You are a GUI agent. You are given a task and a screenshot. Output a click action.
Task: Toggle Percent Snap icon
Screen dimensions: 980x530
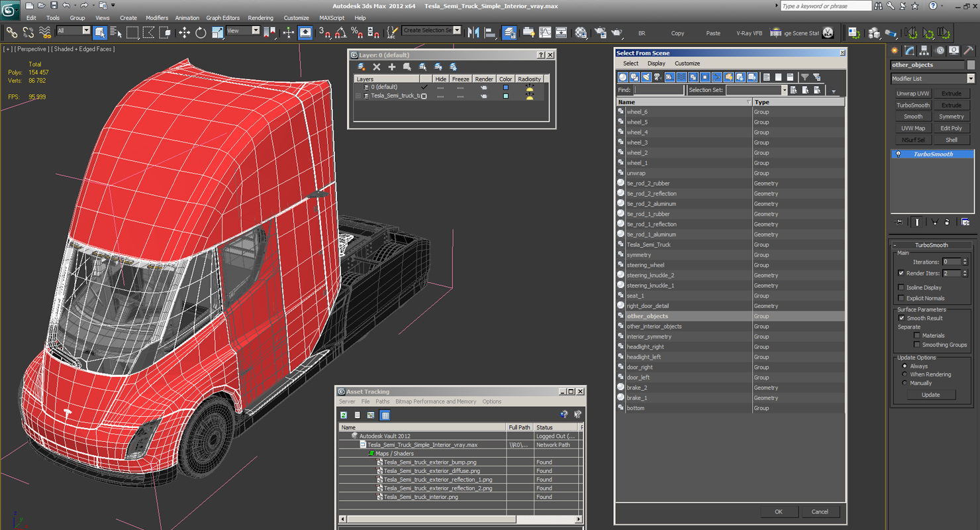pos(357,32)
